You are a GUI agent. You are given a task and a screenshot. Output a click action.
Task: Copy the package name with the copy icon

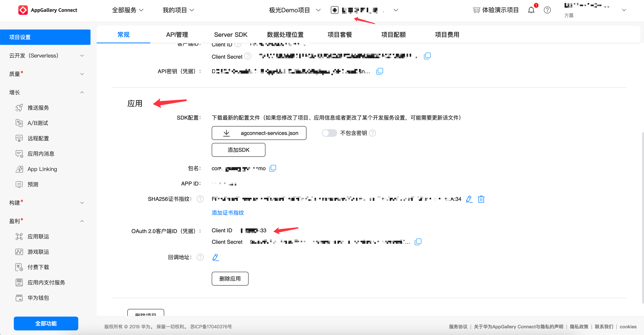point(273,168)
